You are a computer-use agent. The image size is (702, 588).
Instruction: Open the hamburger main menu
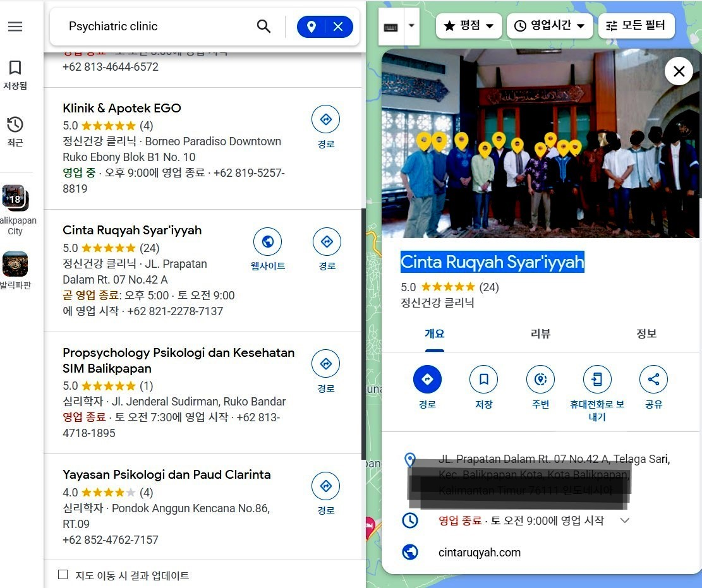coord(15,27)
